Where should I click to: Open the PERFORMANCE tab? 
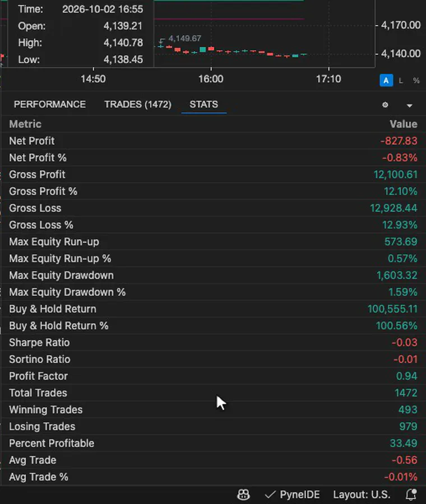point(50,105)
